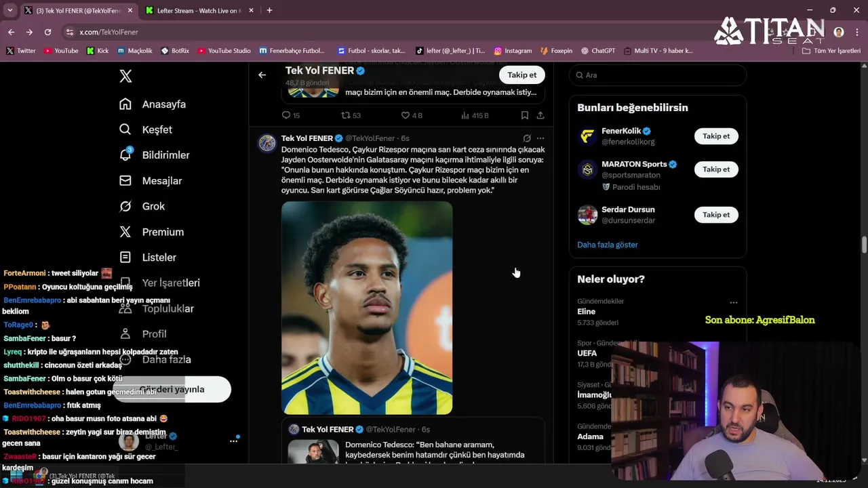Open Serdar Dursun profile name
868x488 pixels.
click(628, 209)
